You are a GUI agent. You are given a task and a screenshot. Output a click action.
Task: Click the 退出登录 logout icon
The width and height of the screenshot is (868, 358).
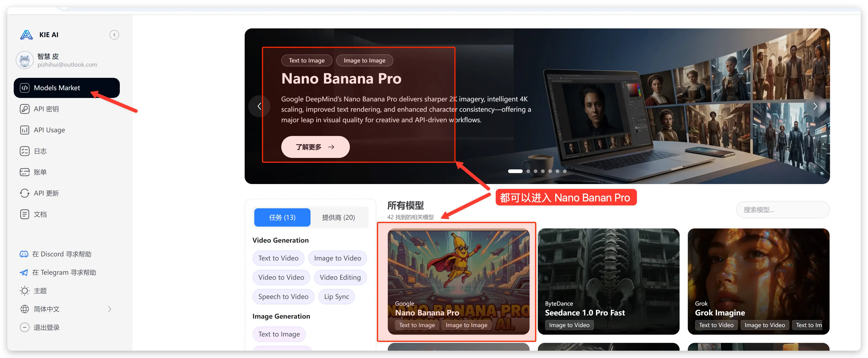tap(25, 327)
